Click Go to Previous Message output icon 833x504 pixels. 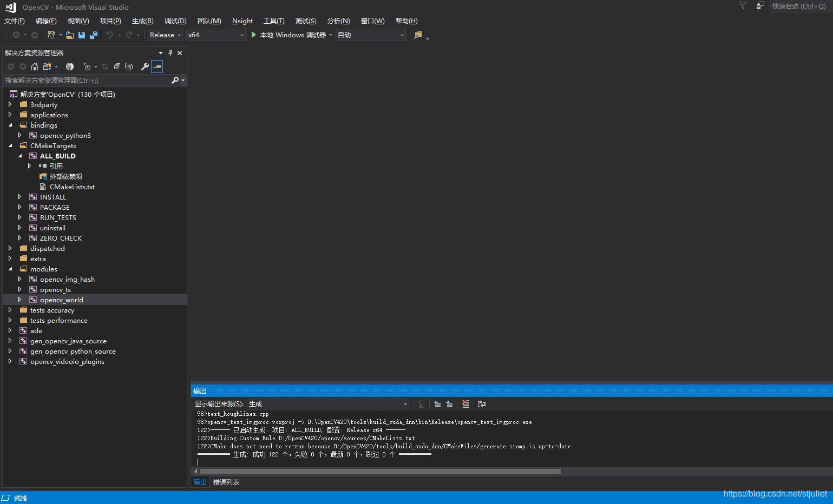[x=437, y=404]
